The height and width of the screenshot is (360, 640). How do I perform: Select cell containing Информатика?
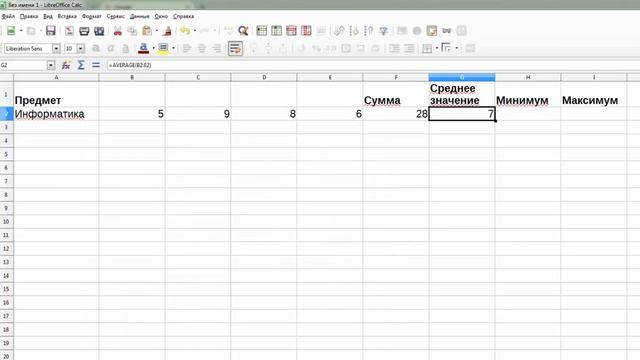point(56,114)
